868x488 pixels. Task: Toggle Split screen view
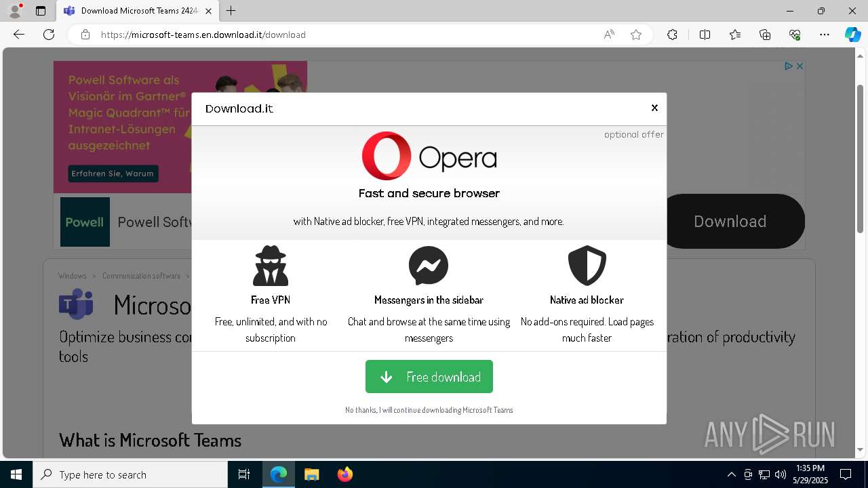coord(705,35)
